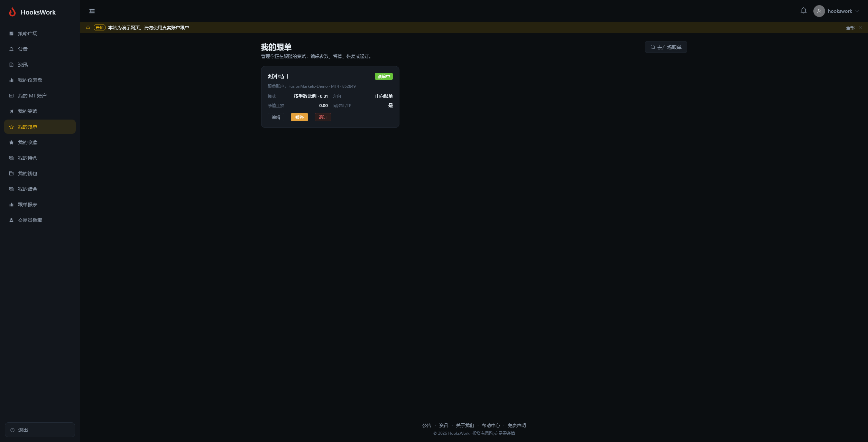Click the 正向跟单 direction value
The height and width of the screenshot is (442, 868).
pyautogui.click(x=384, y=96)
